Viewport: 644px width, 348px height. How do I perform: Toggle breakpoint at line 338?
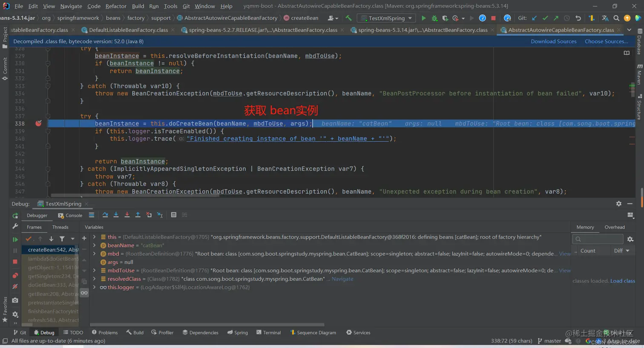38,123
